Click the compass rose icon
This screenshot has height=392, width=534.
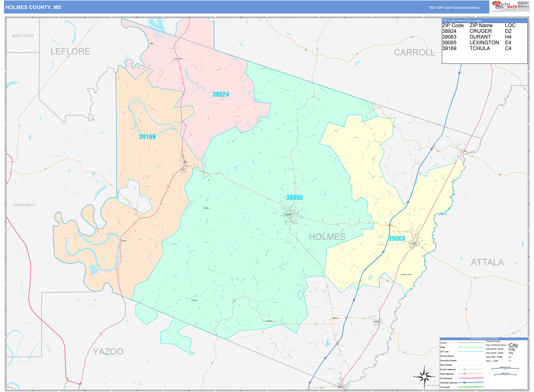click(424, 377)
